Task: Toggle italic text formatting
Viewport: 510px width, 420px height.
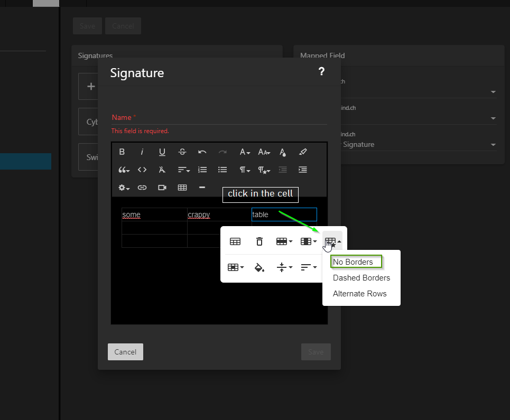Action: click(x=142, y=152)
